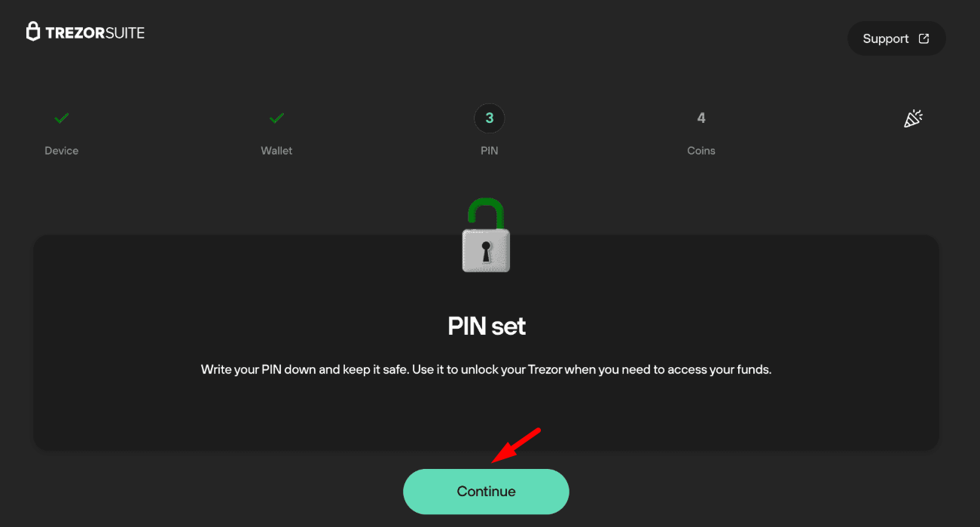
Task: Select the Coins step label
Action: (701, 151)
